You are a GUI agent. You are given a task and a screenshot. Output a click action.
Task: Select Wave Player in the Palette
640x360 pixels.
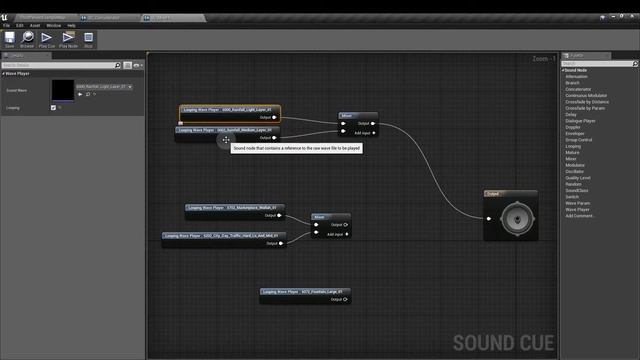[x=577, y=210]
